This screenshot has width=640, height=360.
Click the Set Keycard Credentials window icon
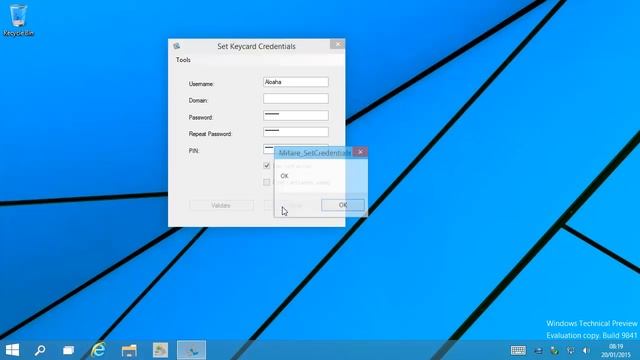point(176,46)
